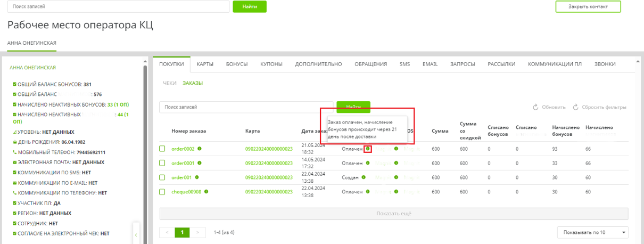Click status info icon in order0001 row
Image resolution: width=644 pixels, height=244 pixels.
click(368, 163)
